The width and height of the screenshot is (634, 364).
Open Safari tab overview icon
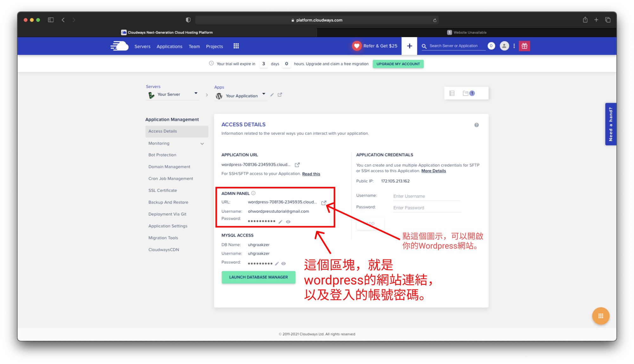coord(608,20)
